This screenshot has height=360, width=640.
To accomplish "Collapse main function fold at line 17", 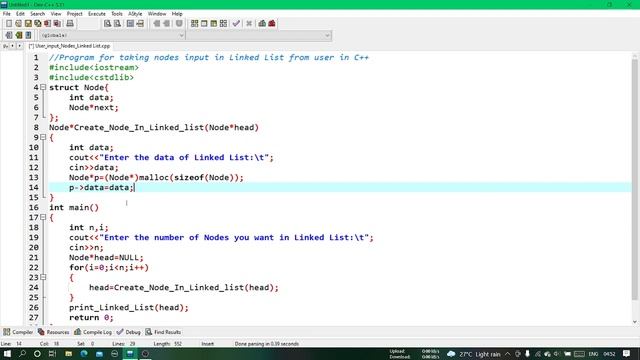I will coord(43,218).
